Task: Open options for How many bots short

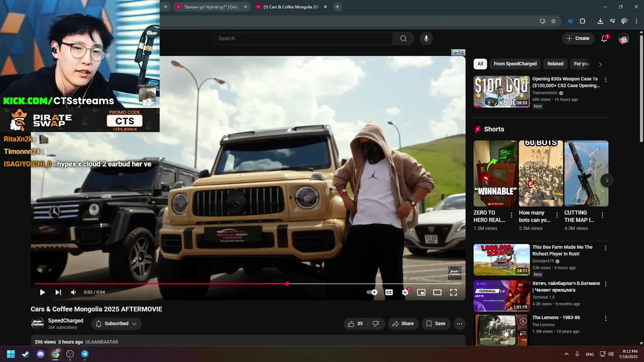Action: pyautogui.click(x=557, y=215)
